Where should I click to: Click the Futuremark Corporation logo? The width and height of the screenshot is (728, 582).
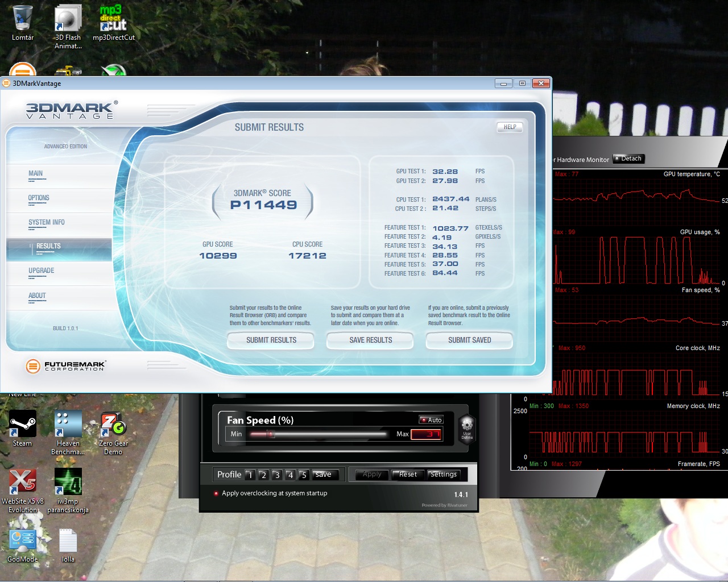point(66,366)
